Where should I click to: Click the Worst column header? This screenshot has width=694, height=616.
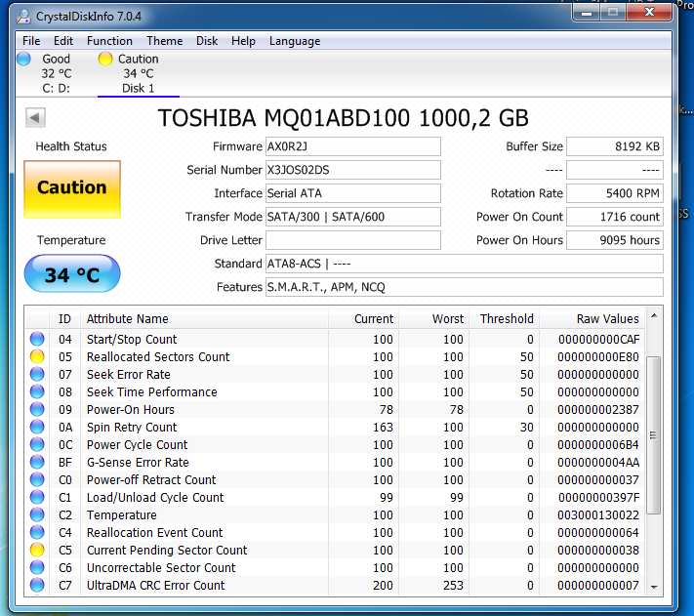pos(433,318)
